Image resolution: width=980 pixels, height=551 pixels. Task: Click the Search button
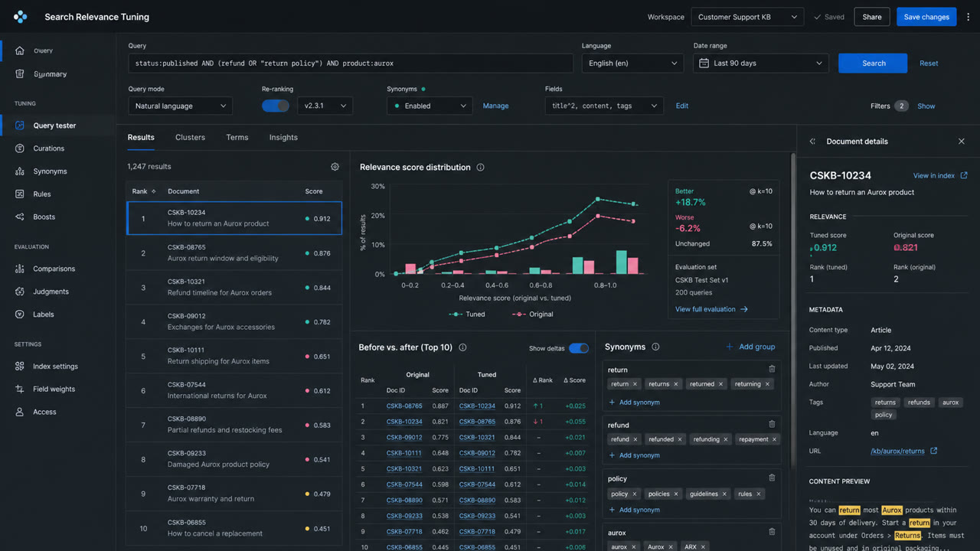click(873, 64)
